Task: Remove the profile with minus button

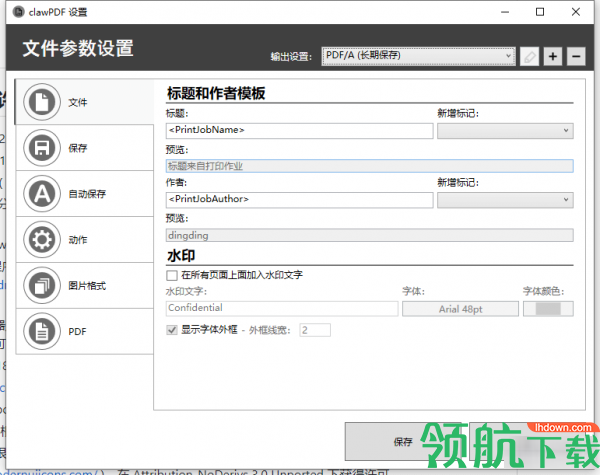Action: click(576, 57)
